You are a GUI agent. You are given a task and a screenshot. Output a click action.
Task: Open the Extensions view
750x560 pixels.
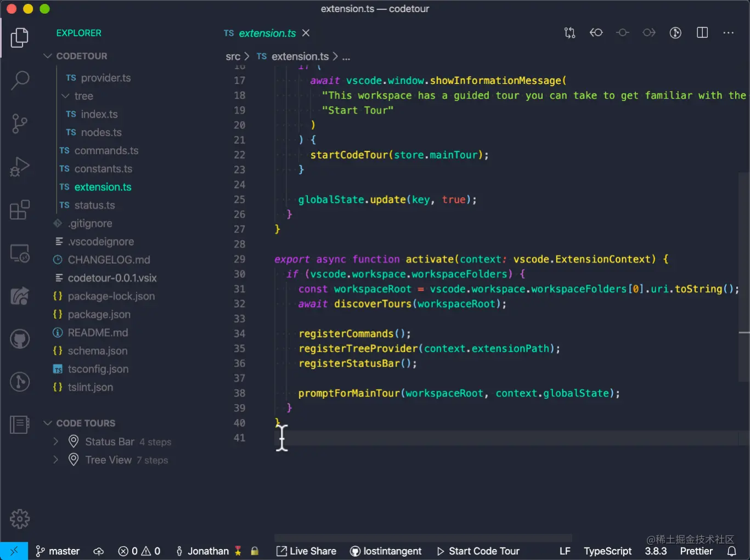tap(20, 210)
